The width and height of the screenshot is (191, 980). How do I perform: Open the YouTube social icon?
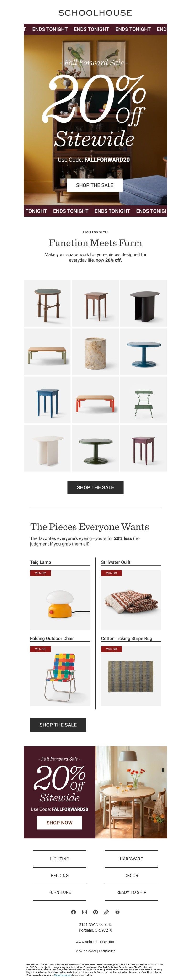click(117, 912)
